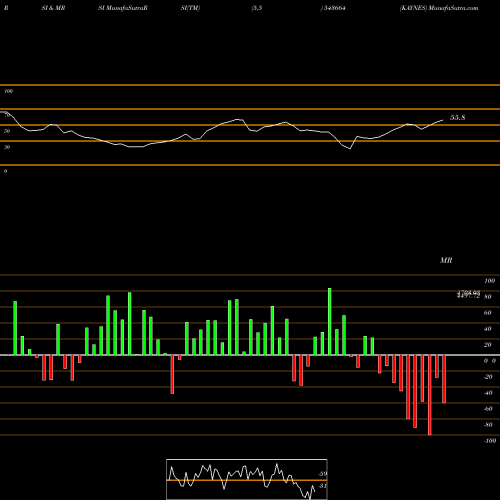Click the 100 label on the RSI axis
The image size is (500, 500).
(9, 91)
